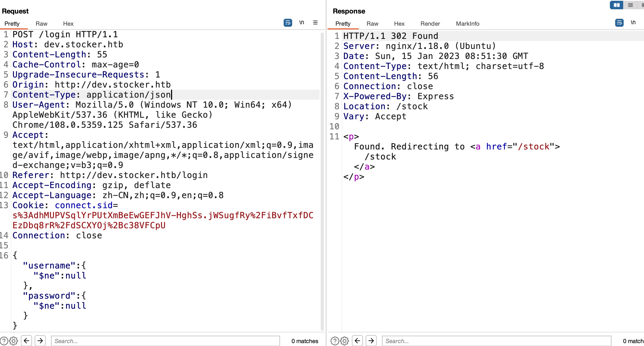The width and height of the screenshot is (644, 346).
Task: Open the Response Render tab
Action: (430, 24)
